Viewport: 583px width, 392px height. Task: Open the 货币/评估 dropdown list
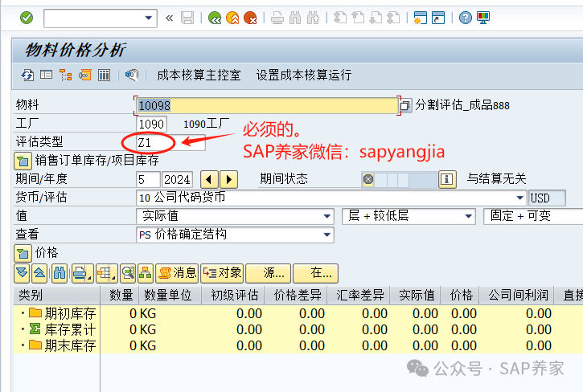tap(520, 198)
